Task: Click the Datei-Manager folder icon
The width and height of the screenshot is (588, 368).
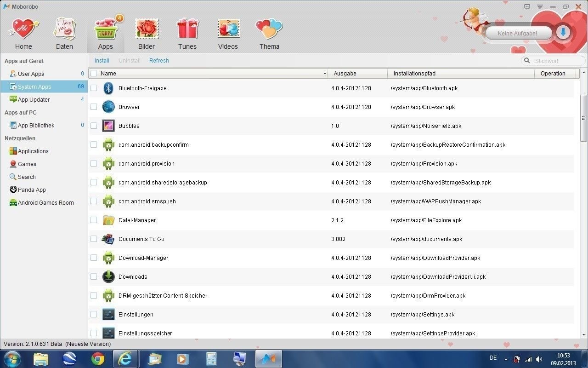Action: click(x=108, y=220)
